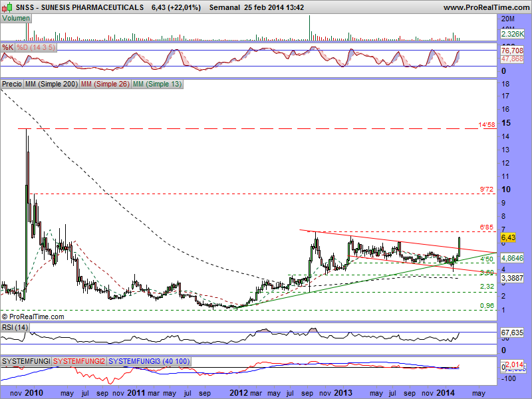The height and width of the screenshot is (399, 532).
Task: Open the %K stochastic label
Action: [x=7, y=47]
